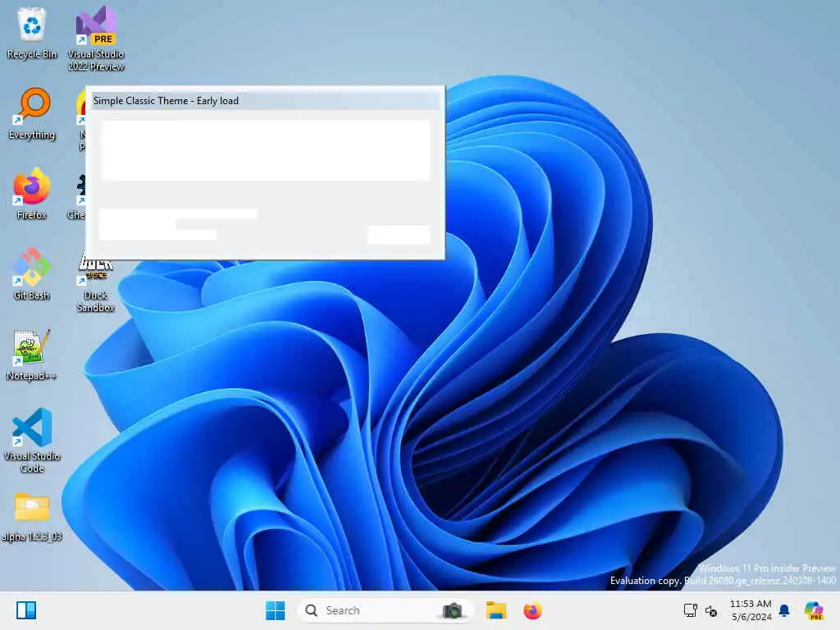Open the notification bell icon

click(784, 610)
